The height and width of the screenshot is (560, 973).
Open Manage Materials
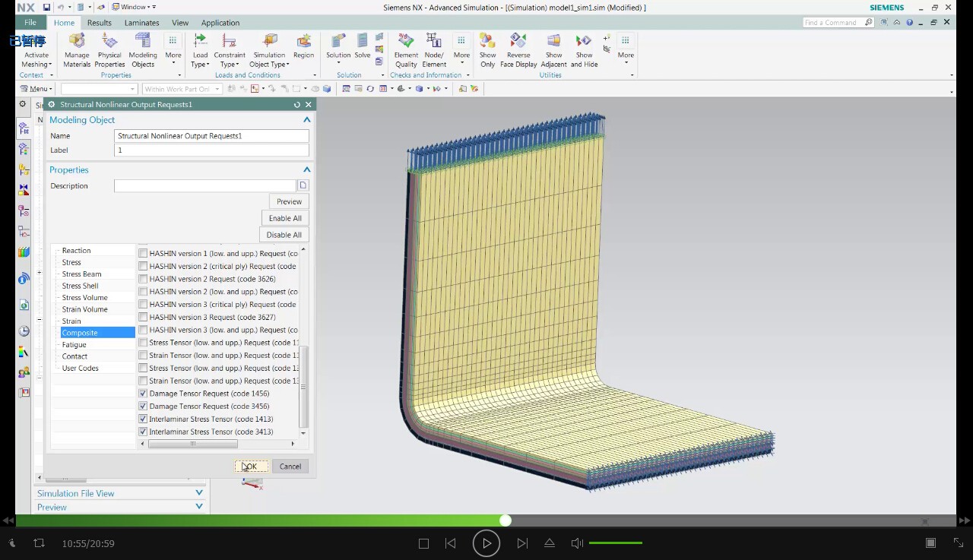(x=77, y=50)
